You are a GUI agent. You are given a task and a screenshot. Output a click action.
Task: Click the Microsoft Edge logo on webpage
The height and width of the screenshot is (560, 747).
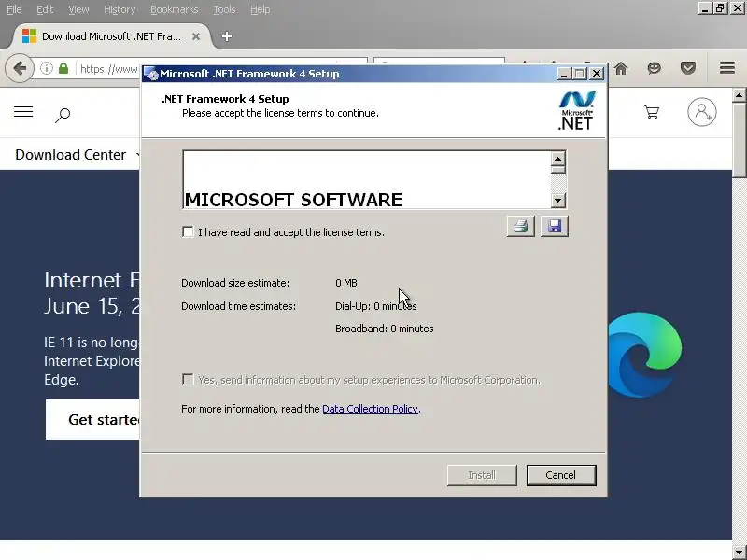645,355
